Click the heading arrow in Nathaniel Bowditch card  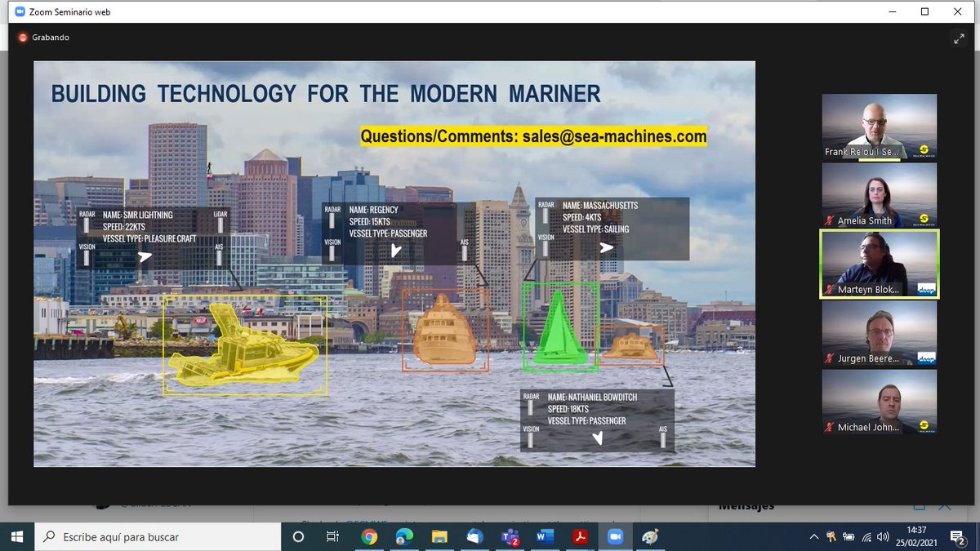598,438
